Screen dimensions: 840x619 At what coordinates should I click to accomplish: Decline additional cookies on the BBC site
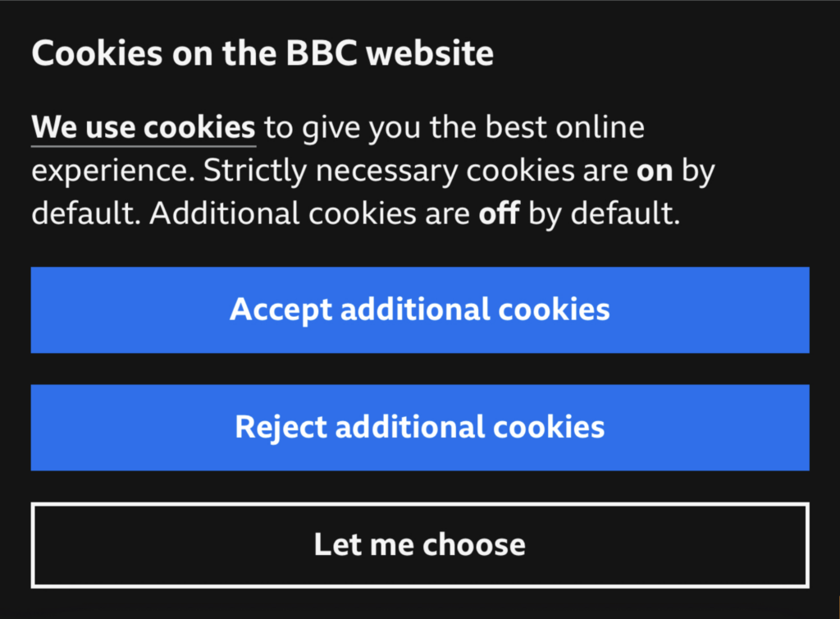[x=420, y=427]
